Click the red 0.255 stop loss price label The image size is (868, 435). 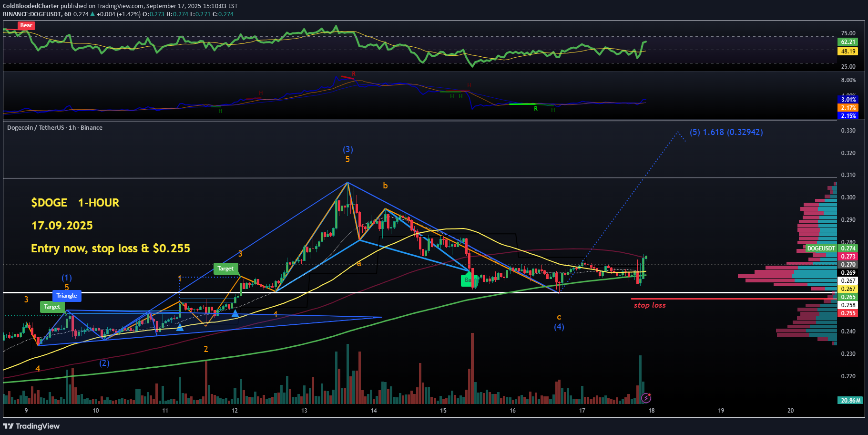pos(848,313)
